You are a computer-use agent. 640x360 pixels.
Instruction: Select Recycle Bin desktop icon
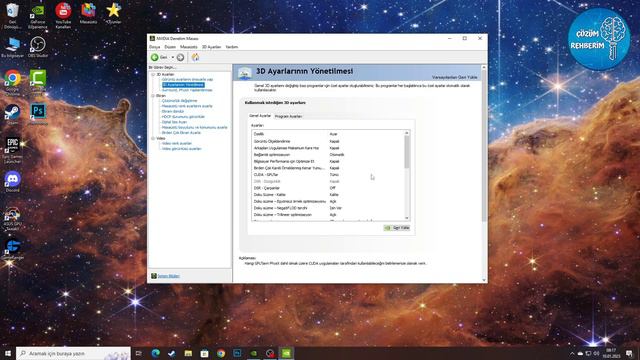(12, 16)
